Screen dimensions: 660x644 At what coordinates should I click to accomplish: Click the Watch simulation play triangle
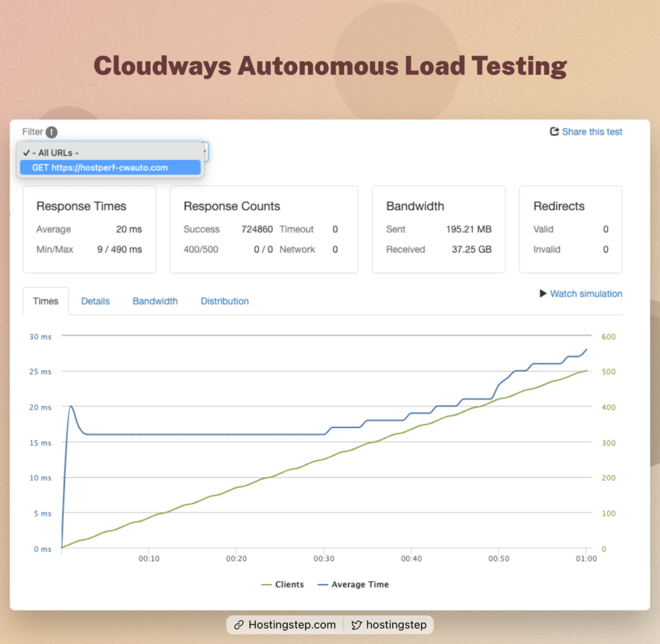coord(543,293)
